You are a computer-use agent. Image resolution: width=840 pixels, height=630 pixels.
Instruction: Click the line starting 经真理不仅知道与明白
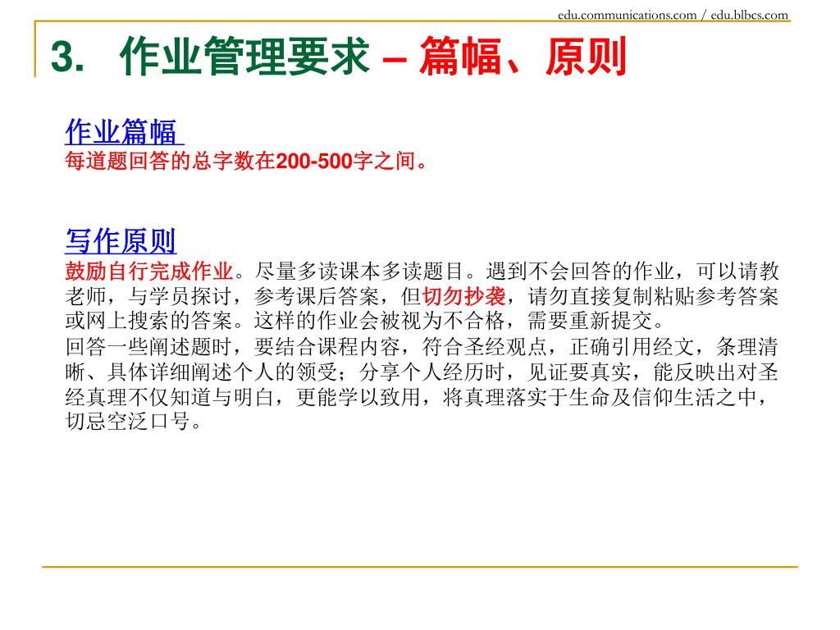(x=417, y=398)
